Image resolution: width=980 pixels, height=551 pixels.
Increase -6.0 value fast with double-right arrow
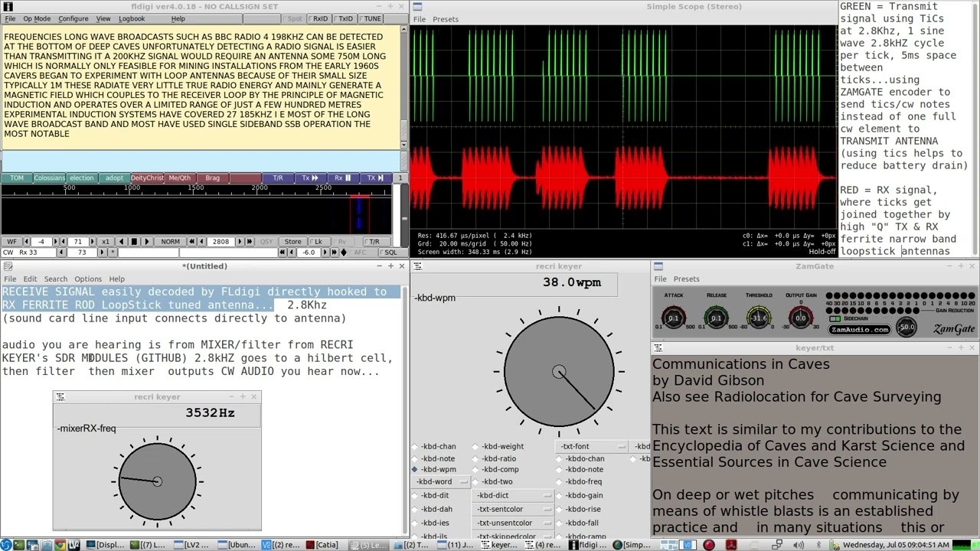click(x=334, y=253)
